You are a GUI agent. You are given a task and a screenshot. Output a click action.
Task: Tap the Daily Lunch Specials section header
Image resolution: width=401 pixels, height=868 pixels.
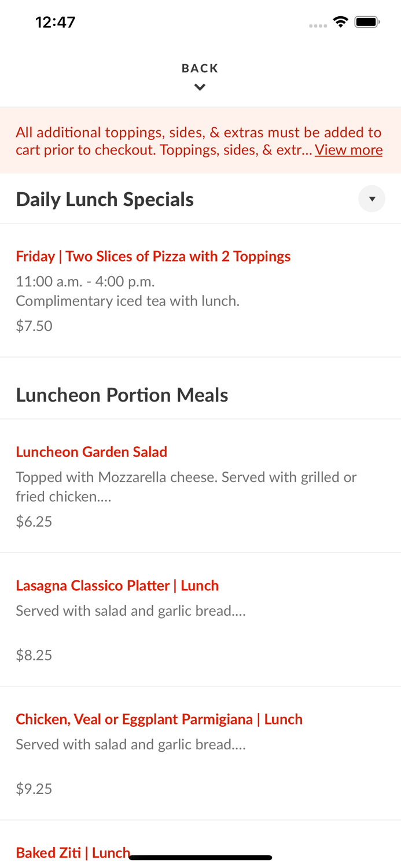(x=105, y=198)
